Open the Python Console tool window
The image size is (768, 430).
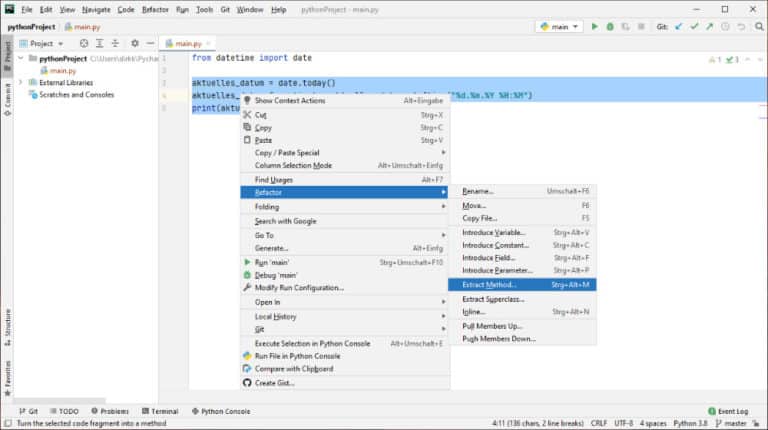pyautogui.click(x=220, y=411)
